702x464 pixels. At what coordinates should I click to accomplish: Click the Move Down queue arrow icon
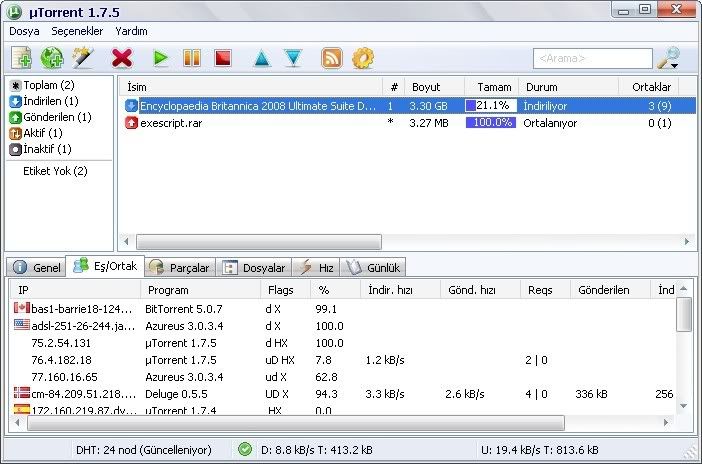click(293, 58)
